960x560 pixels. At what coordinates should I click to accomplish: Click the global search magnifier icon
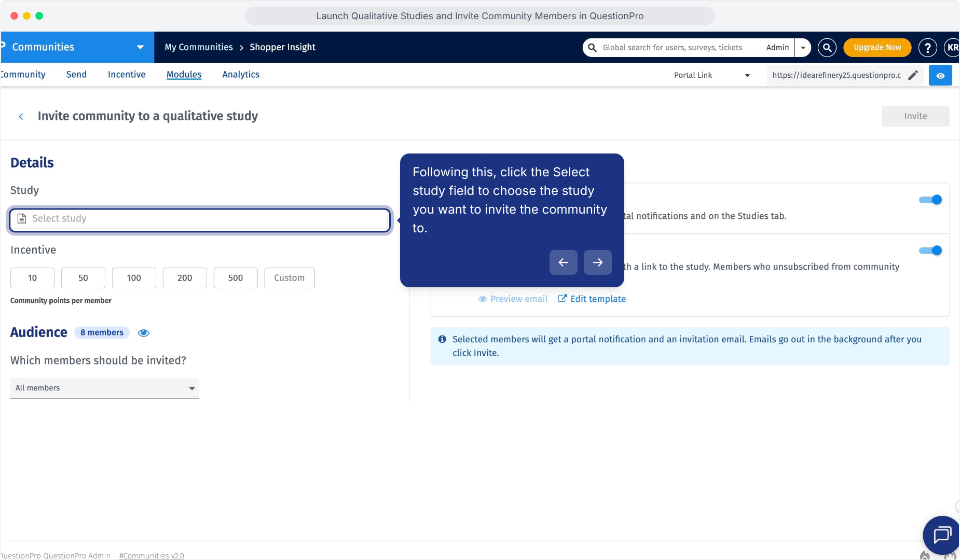(592, 47)
